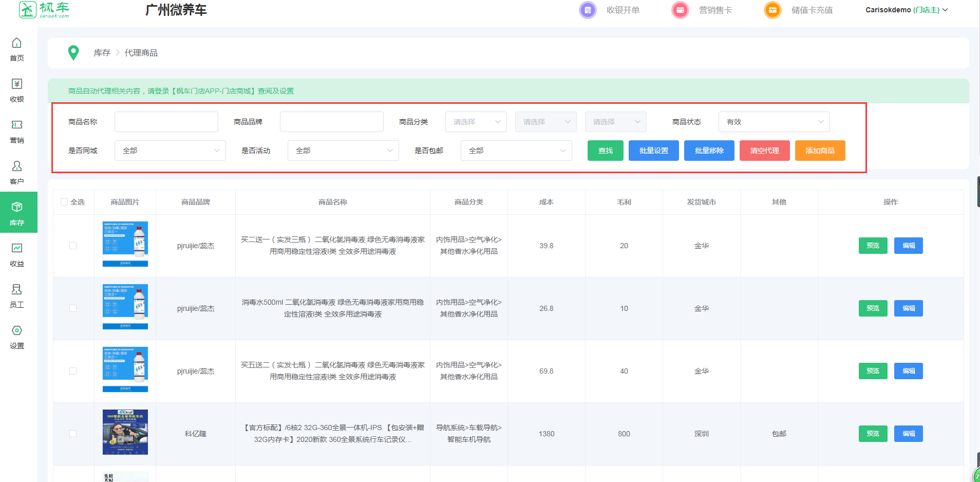Open the 首页 home icon in sidebar
This screenshot has height=482, width=980.
[17, 43]
